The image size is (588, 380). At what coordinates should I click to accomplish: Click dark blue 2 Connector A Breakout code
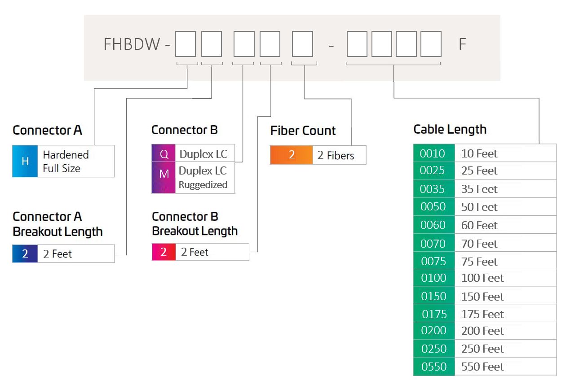[x=25, y=254]
